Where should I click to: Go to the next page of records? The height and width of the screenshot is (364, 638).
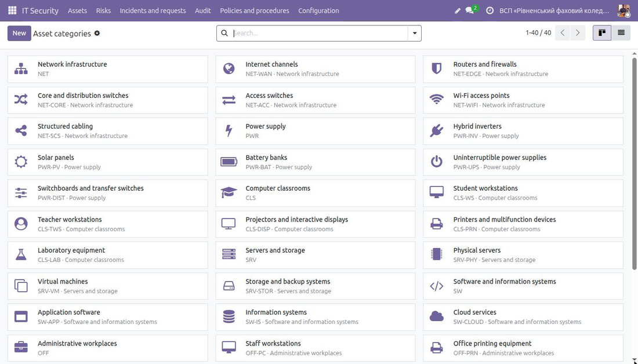pos(578,33)
